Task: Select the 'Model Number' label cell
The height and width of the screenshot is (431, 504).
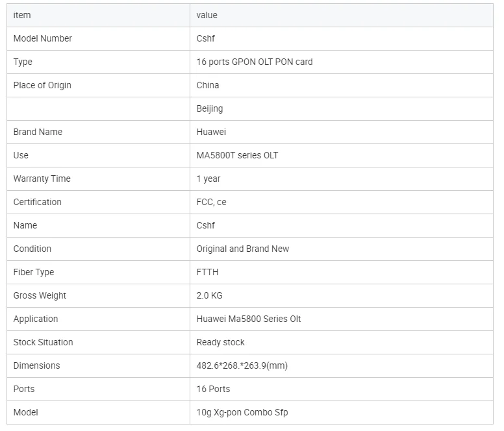Action: [x=43, y=38]
